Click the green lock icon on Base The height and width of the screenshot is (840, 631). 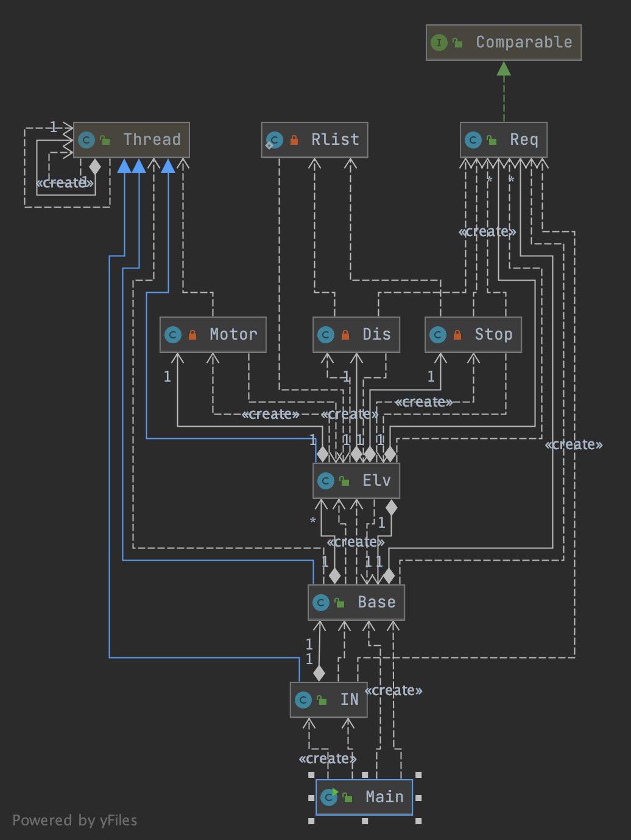pyautogui.click(x=340, y=603)
